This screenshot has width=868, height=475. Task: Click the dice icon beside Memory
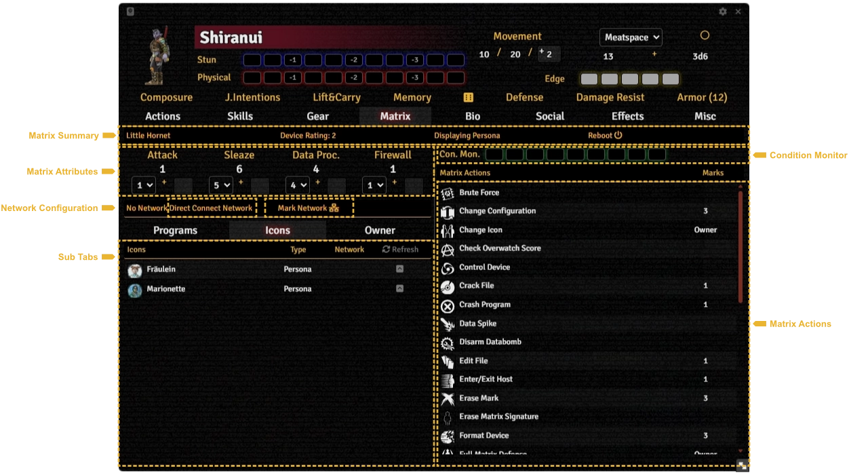468,98
